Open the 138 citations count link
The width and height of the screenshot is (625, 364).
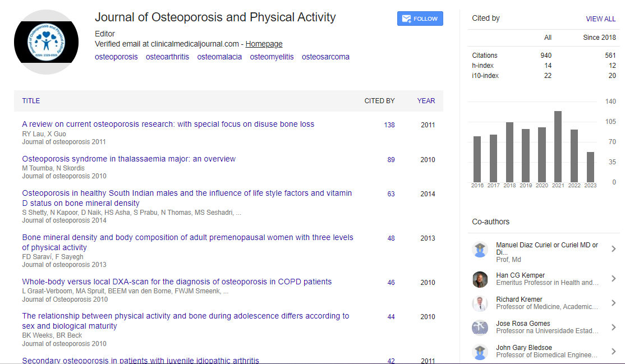[389, 125]
